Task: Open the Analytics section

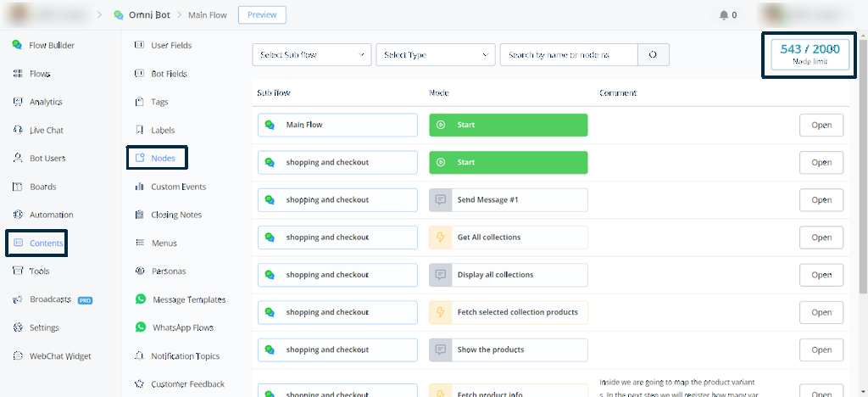Action: 37,102
